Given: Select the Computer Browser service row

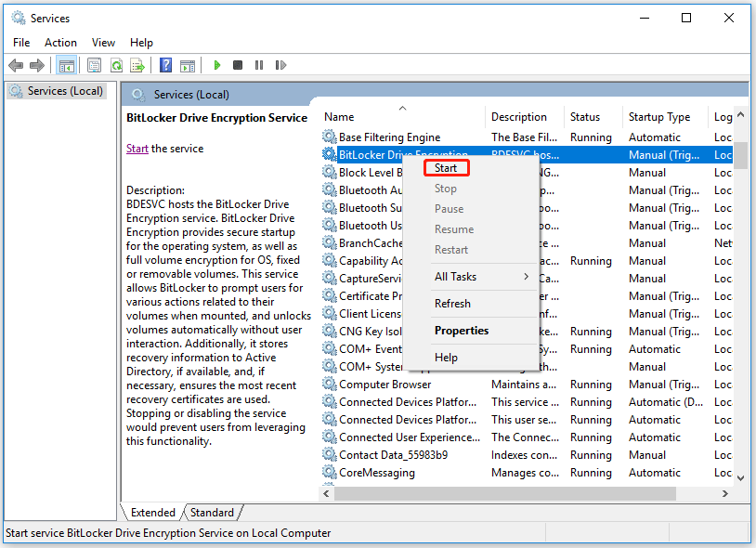Looking at the screenshot, I should (x=527, y=385).
